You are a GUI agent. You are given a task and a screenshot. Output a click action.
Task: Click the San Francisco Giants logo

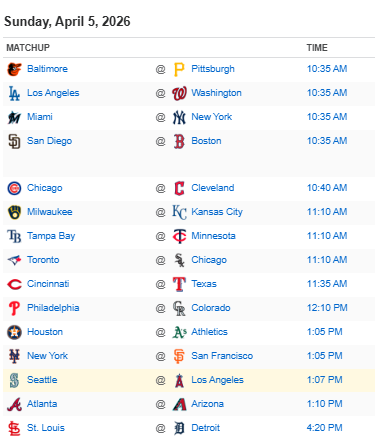point(179,356)
